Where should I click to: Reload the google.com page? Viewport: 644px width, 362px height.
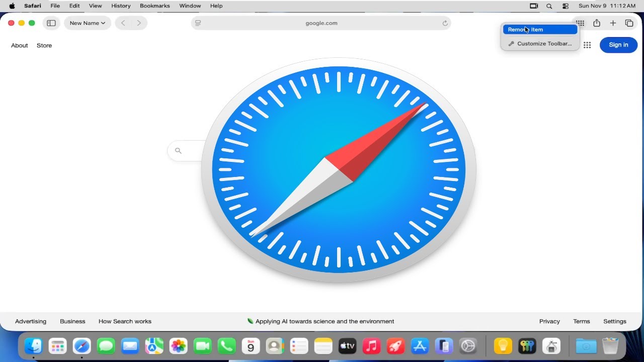pyautogui.click(x=445, y=23)
